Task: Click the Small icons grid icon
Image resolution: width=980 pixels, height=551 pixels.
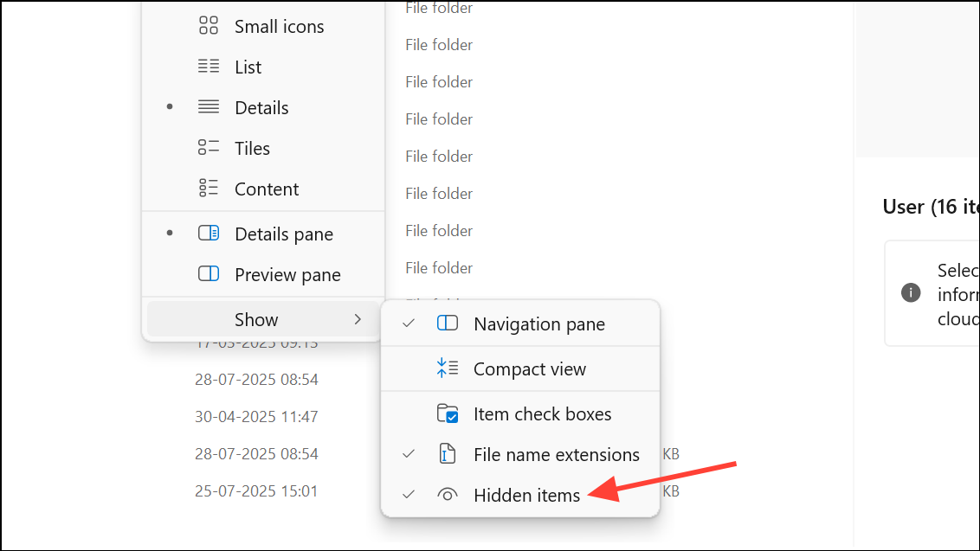Action: tap(208, 26)
